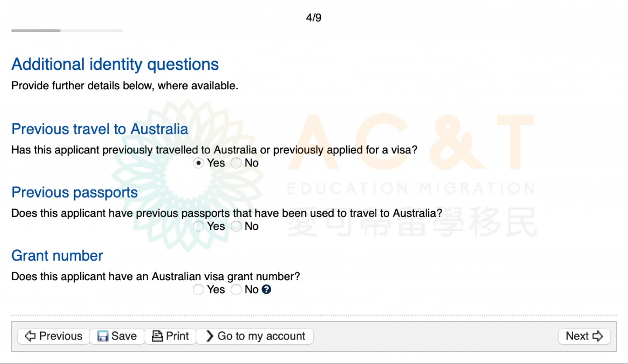628x364 pixels.
Task: Select Yes for previous travel to Australia
Action: [x=199, y=163]
